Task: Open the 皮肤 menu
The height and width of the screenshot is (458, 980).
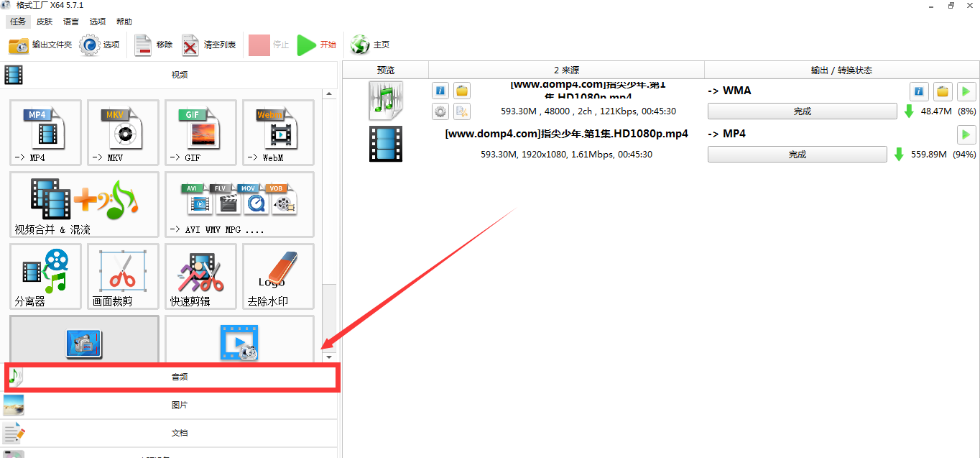Action: point(45,22)
